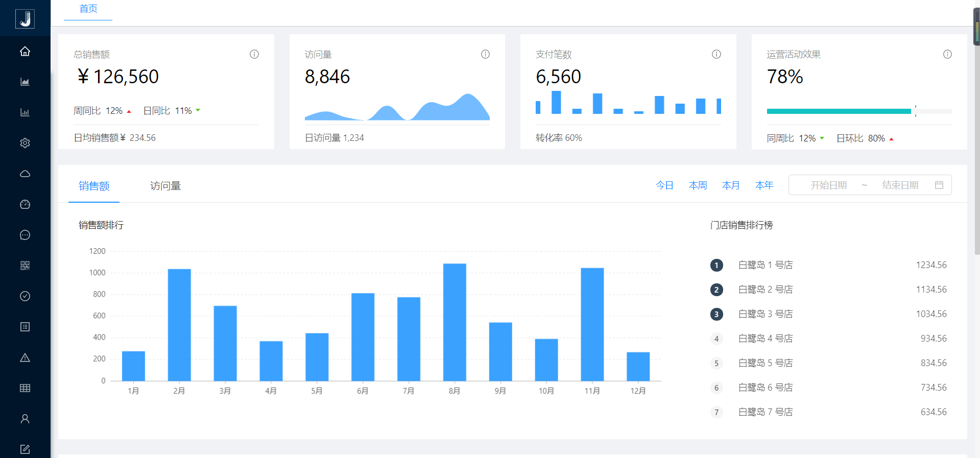
Task: Open the calendar icon in date range picker
Action: 939,185
